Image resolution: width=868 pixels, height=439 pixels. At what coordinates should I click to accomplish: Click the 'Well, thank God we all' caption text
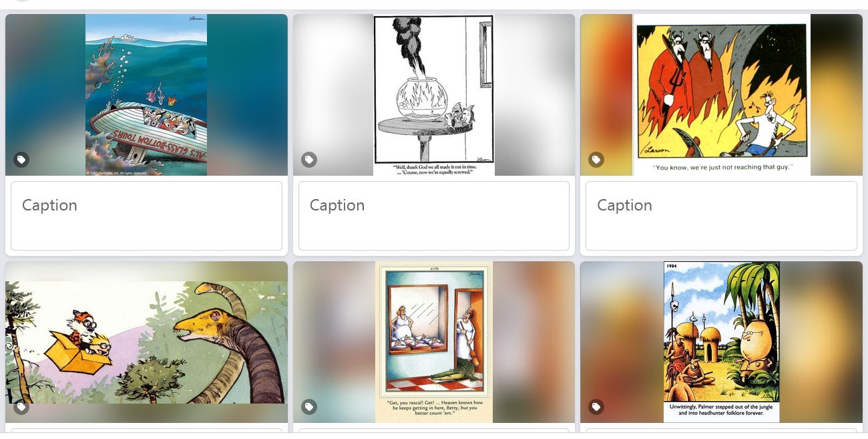click(434, 168)
